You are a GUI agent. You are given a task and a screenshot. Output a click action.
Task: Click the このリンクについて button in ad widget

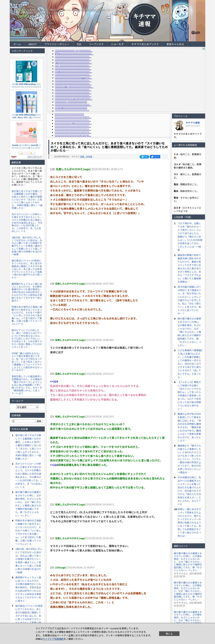pos(34,157)
